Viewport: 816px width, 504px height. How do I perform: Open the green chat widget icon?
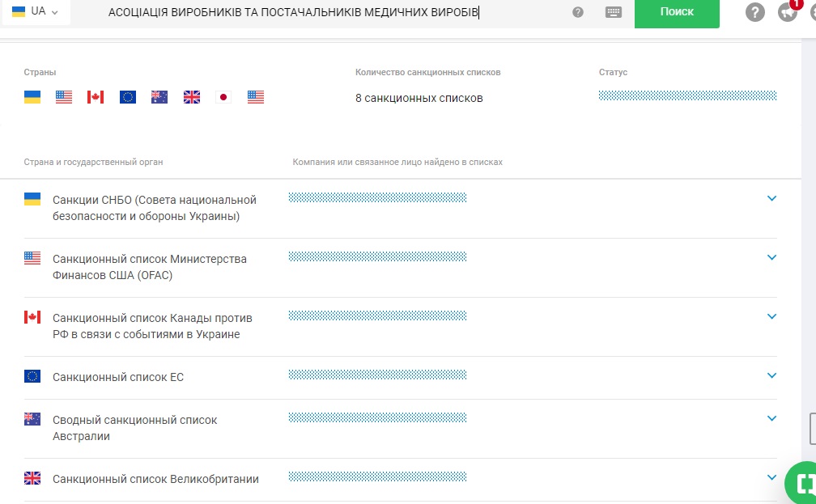803,484
